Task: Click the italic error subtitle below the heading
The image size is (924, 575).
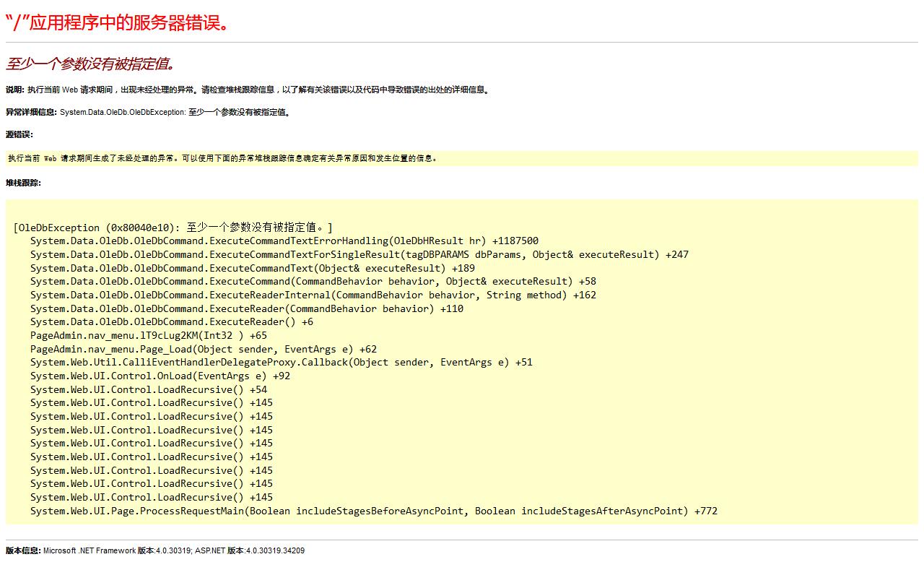Action: pos(90,64)
